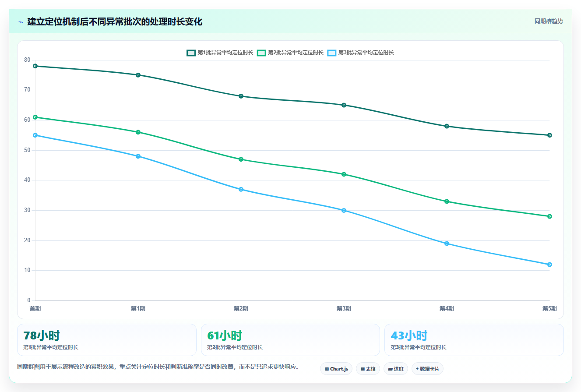Viewport: 581px width, 392px height.
Task: Click the first batch point at 第2期
Action: click(x=241, y=96)
